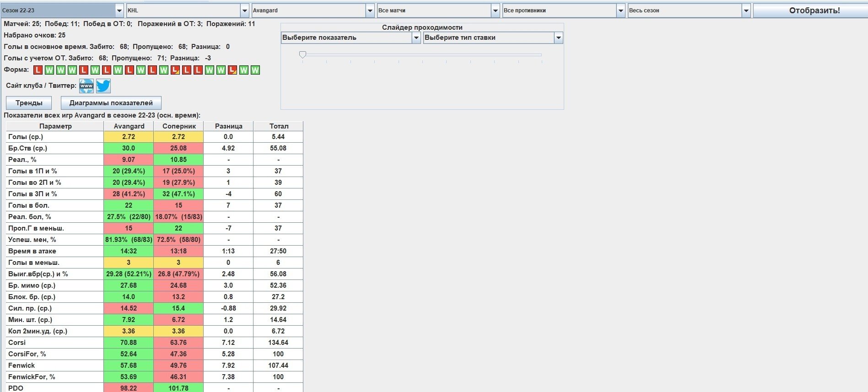Open the club's Twitter bird icon
Screen dimensions: 868x392
point(103,86)
